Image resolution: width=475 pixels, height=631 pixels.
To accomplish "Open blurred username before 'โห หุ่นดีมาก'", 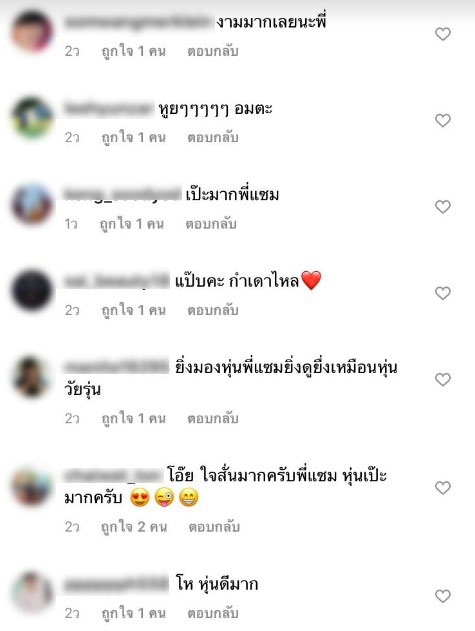I will (116, 584).
